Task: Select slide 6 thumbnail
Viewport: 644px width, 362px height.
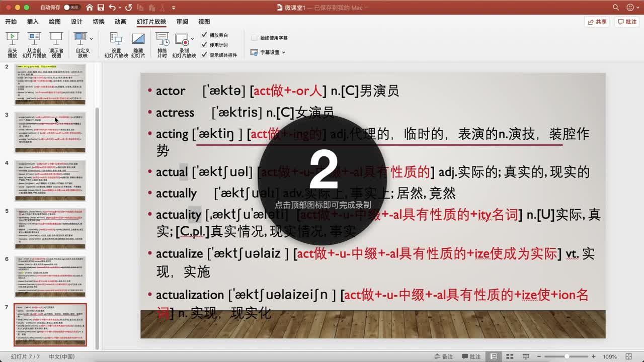Action: (x=50, y=277)
